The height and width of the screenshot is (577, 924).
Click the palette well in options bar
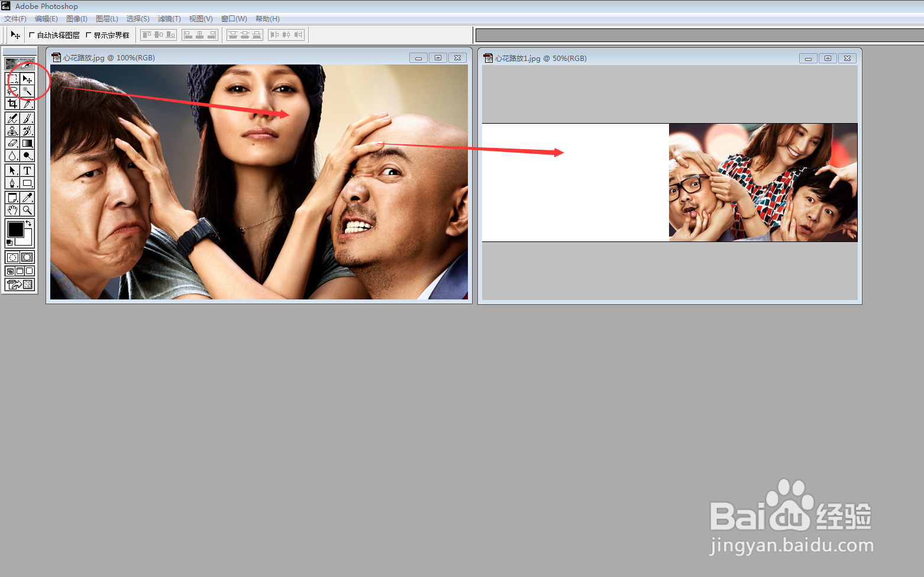coord(700,36)
